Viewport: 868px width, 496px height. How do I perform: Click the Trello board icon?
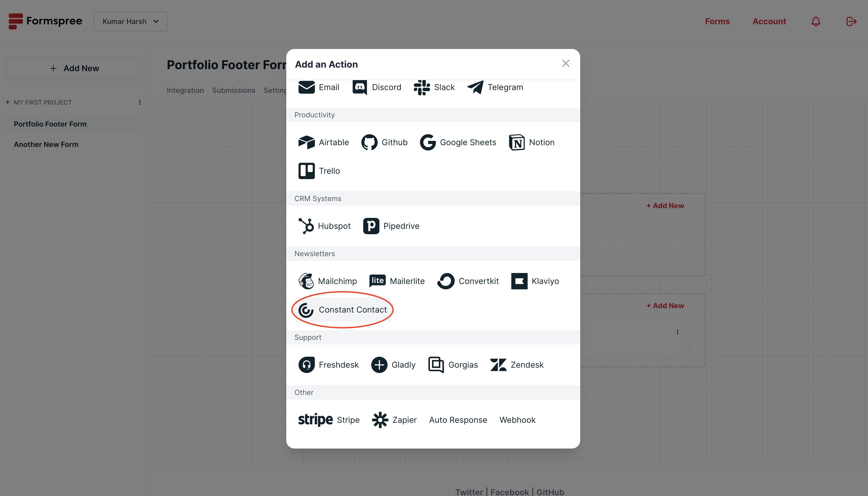306,171
